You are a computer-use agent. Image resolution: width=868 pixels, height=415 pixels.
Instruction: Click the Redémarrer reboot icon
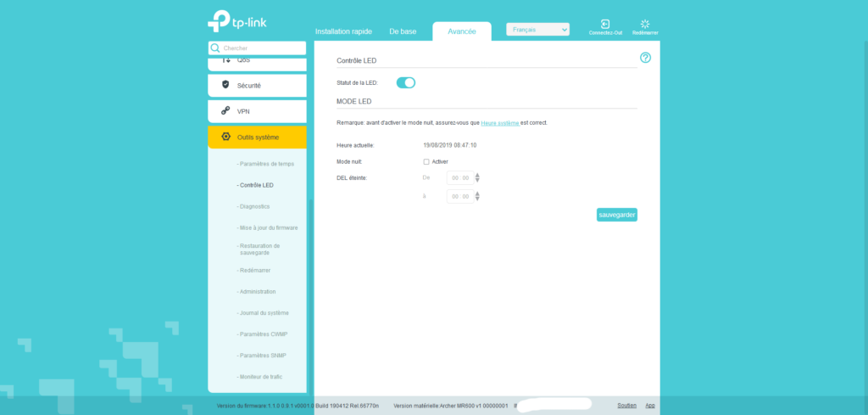coord(645,24)
